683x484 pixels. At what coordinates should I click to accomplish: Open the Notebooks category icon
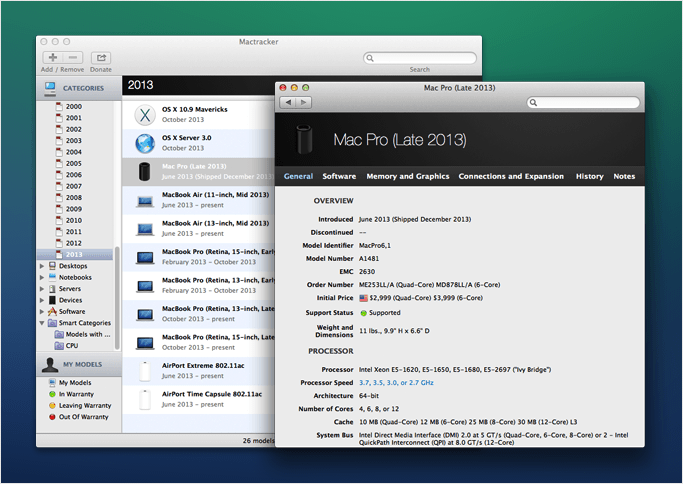[52, 277]
